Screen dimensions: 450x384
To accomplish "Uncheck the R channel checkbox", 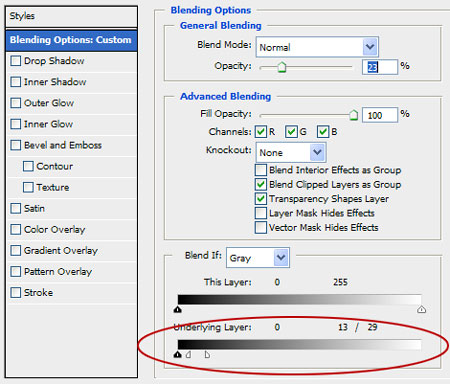I will pos(261,132).
